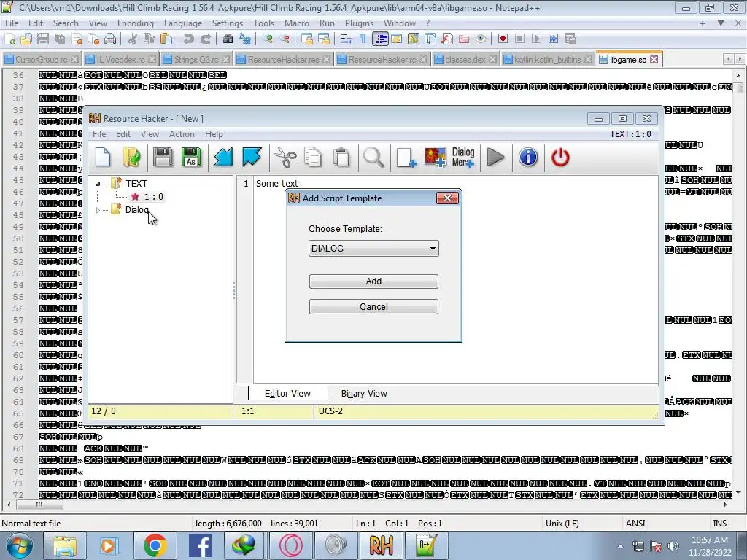Click Notepad++ Show All Characters pilcrow icon
The height and width of the screenshot is (560, 747).
(x=363, y=39)
